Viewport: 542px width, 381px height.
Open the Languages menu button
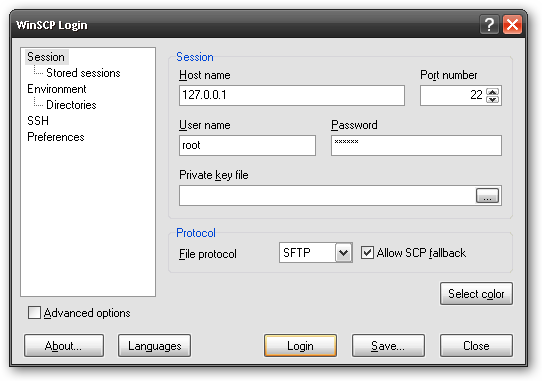[155, 345]
